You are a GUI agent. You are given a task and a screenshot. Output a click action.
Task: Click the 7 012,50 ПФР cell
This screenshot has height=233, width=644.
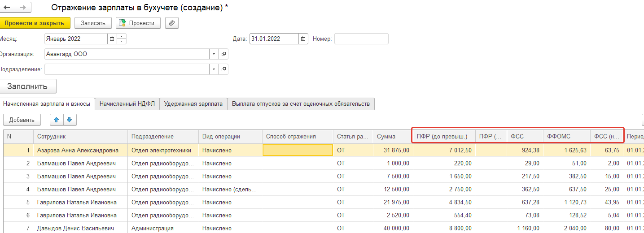coord(444,151)
